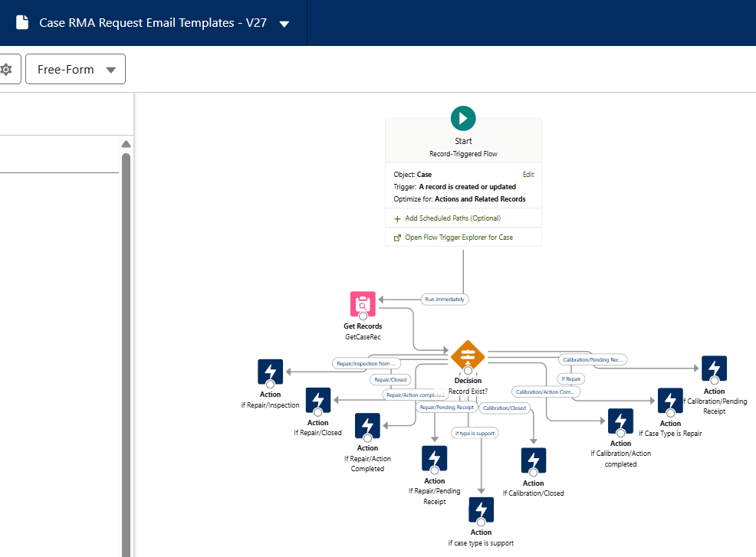Click the If Repair/Closed action icon
The width and height of the screenshot is (756, 557).
pyautogui.click(x=317, y=400)
